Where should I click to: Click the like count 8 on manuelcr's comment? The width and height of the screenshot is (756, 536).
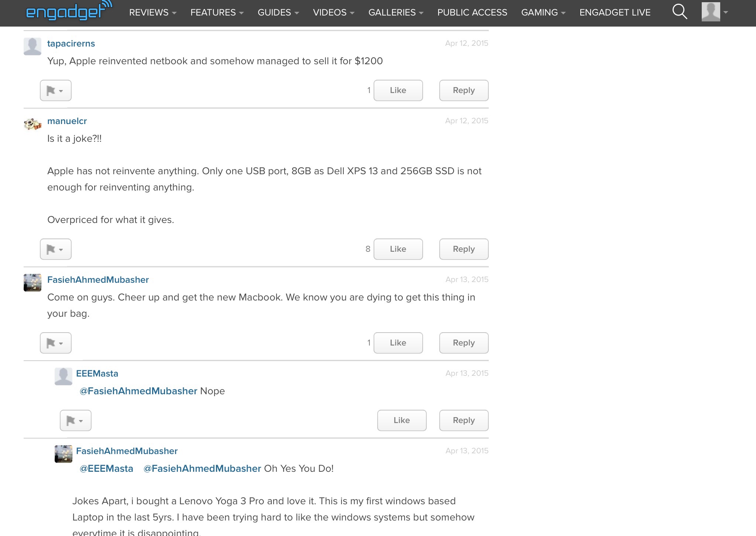[368, 249]
